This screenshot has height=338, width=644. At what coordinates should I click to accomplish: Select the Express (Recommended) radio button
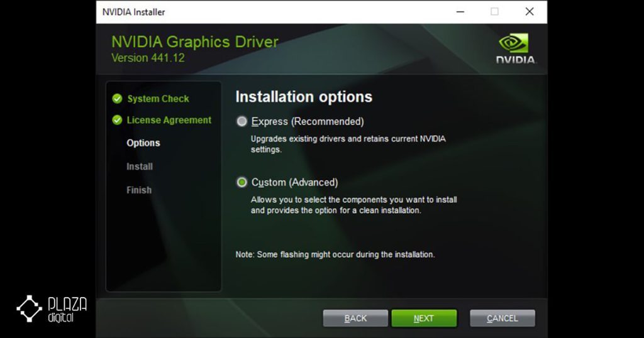coord(242,121)
